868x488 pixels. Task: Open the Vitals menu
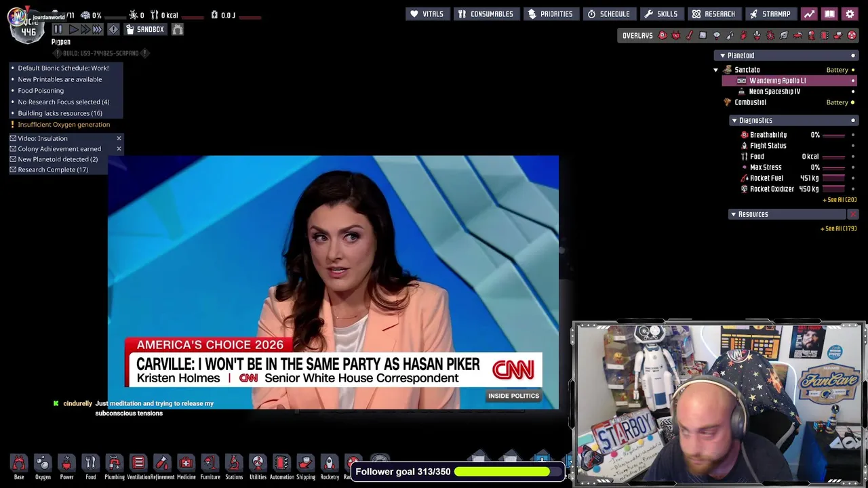pyautogui.click(x=427, y=14)
